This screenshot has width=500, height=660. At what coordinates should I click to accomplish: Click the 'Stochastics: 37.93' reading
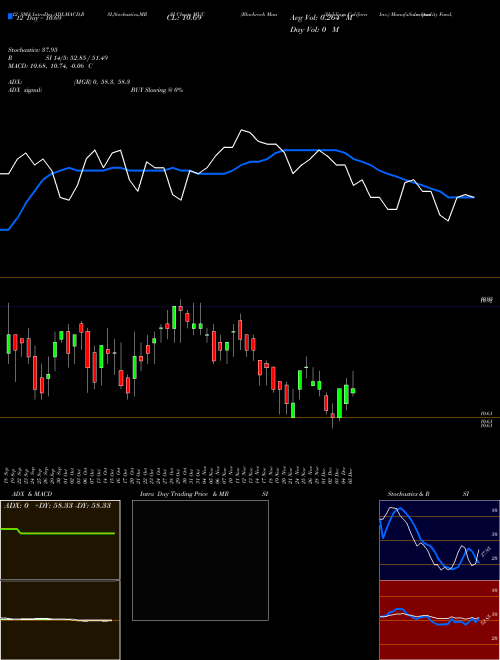pos(32,50)
